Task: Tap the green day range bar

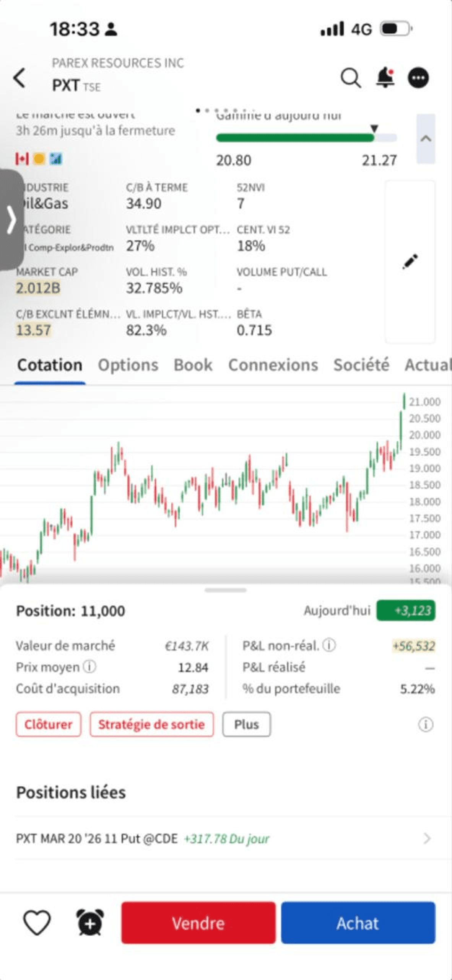Action: tap(306, 138)
